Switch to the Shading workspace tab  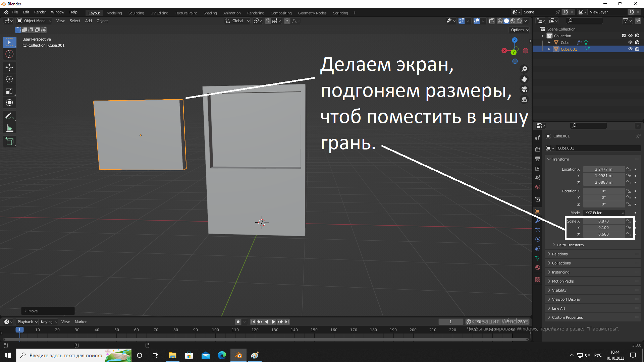210,13
